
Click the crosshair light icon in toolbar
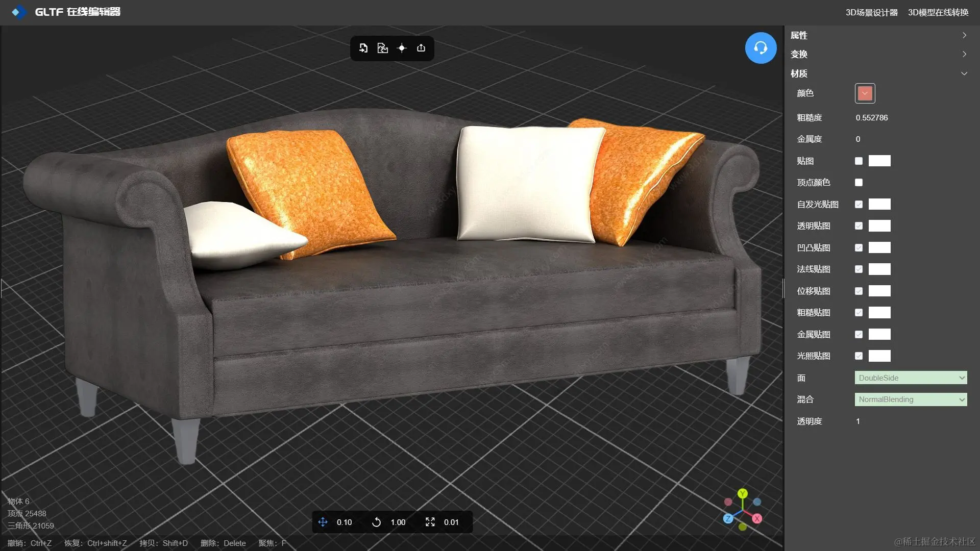tap(402, 48)
